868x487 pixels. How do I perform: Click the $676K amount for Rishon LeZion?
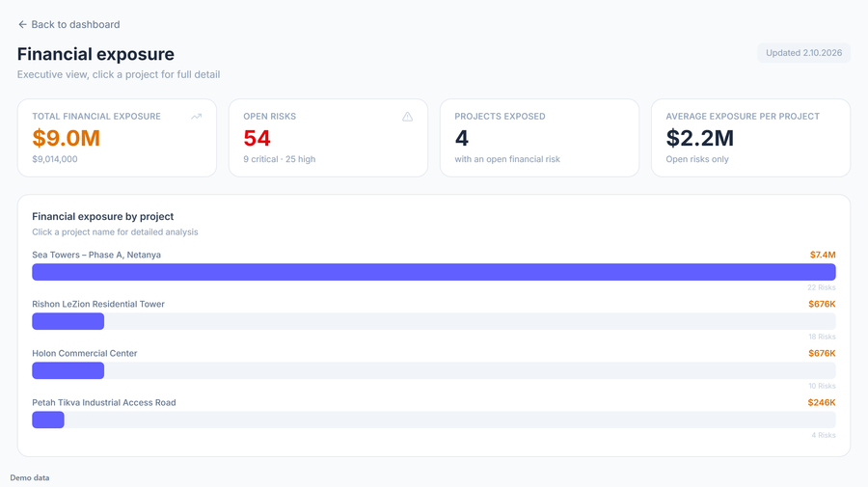coord(822,304)
